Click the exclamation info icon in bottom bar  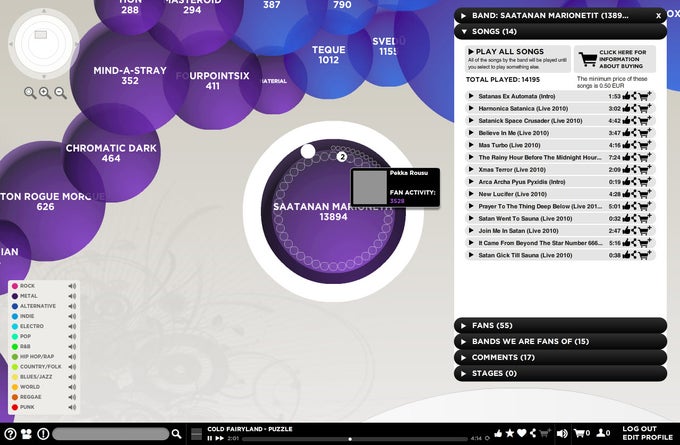(x=43, y=434)
